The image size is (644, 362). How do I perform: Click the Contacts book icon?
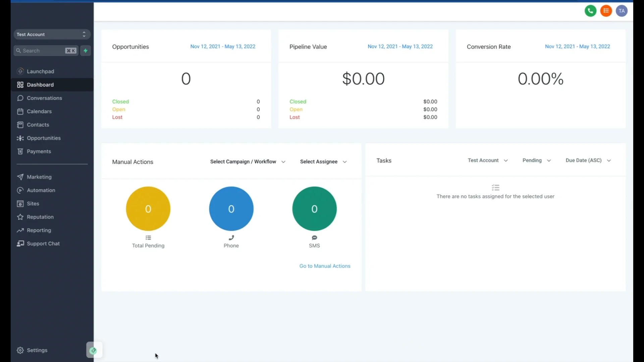(20, 125)
